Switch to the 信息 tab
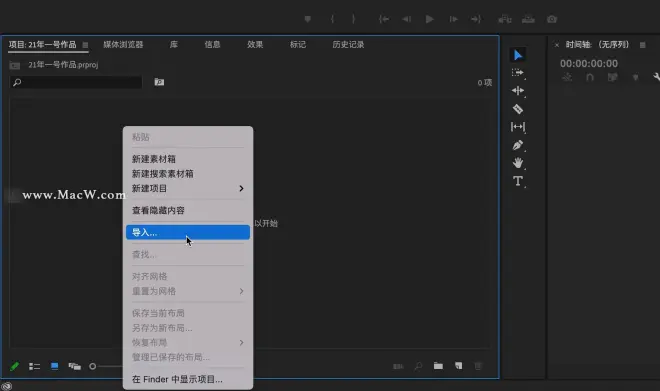The width and height of the screenshot is (660, 391). (213, 45)
